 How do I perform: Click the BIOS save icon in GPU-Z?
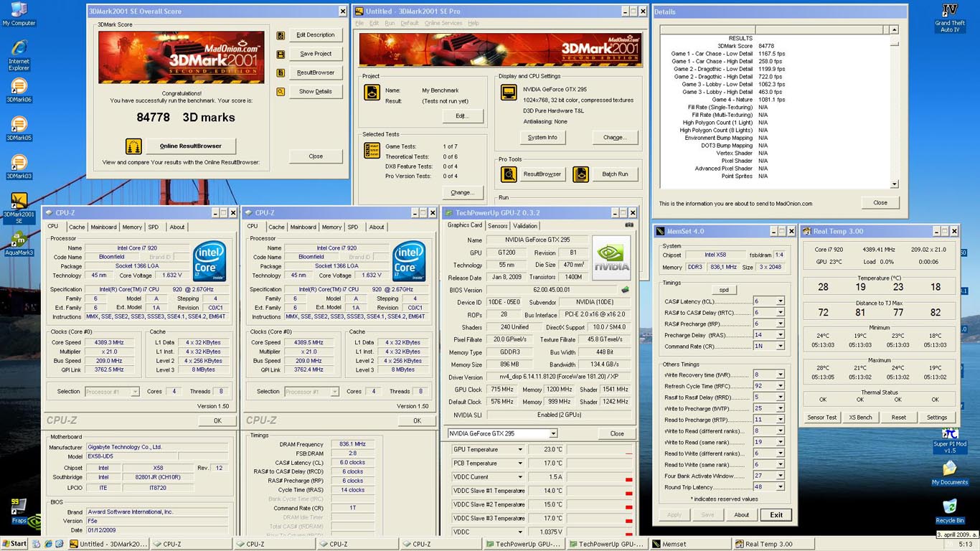[x=625, y=290]
